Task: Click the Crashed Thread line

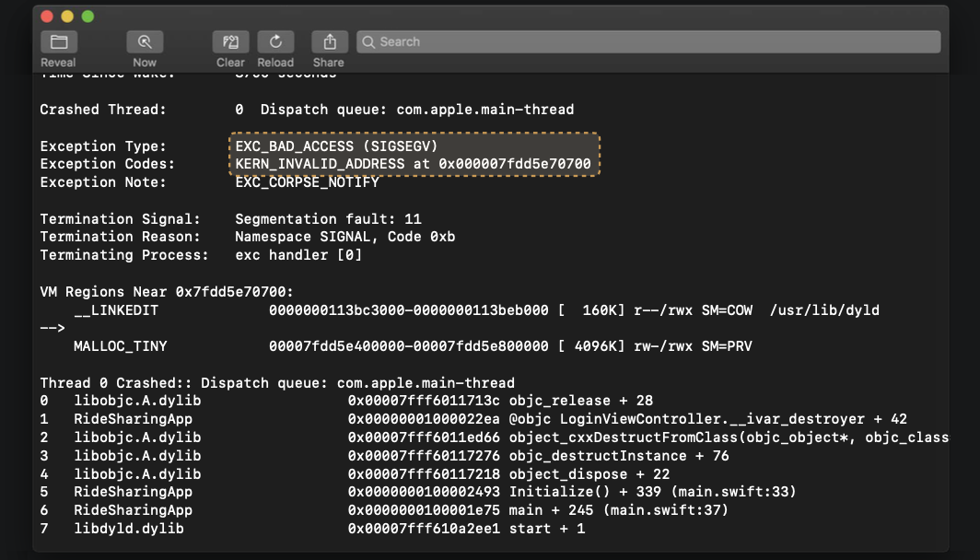Action: (304, 109)
